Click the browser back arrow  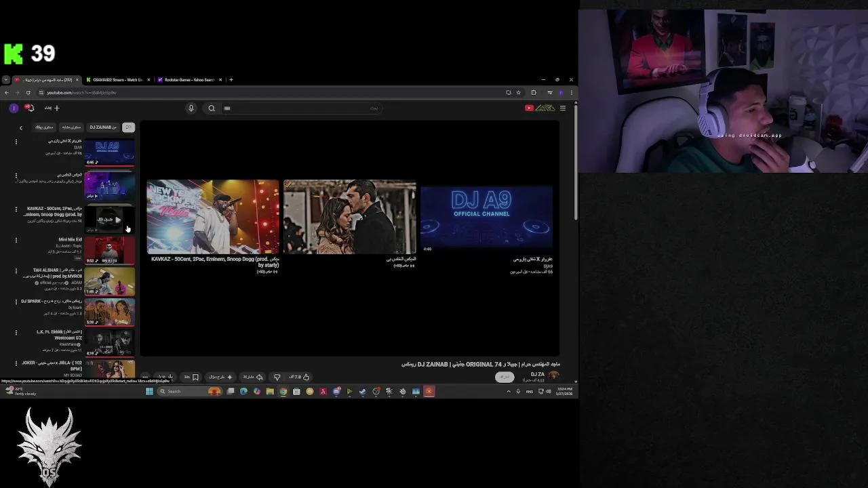(7, 92)
